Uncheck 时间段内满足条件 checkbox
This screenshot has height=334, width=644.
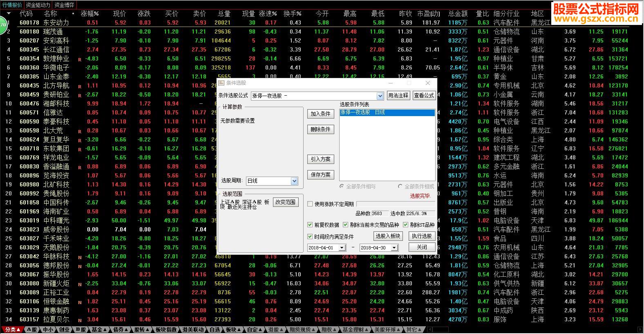(x=310, y=237)
